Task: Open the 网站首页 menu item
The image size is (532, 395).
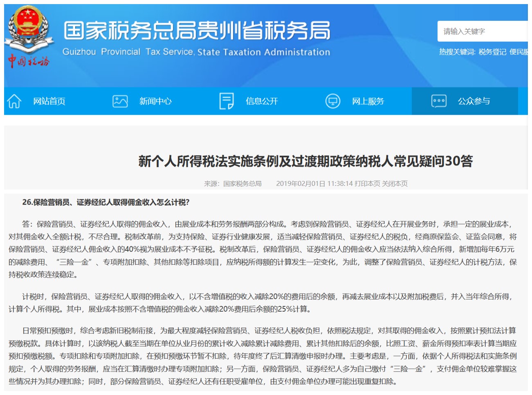Action: 50,101
